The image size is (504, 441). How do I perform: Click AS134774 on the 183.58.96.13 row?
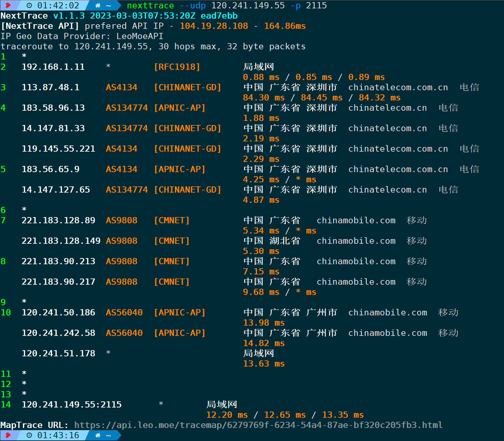127,108
